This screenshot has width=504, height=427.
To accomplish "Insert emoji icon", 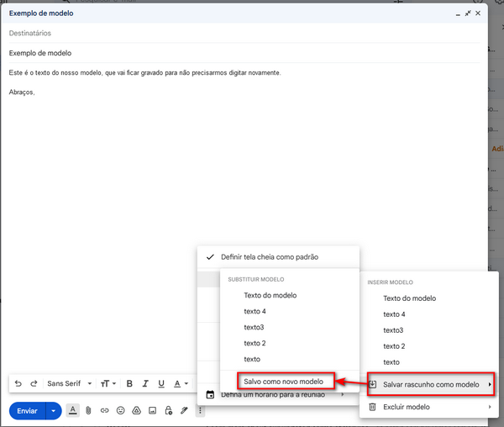I will [x=120, y=410].
